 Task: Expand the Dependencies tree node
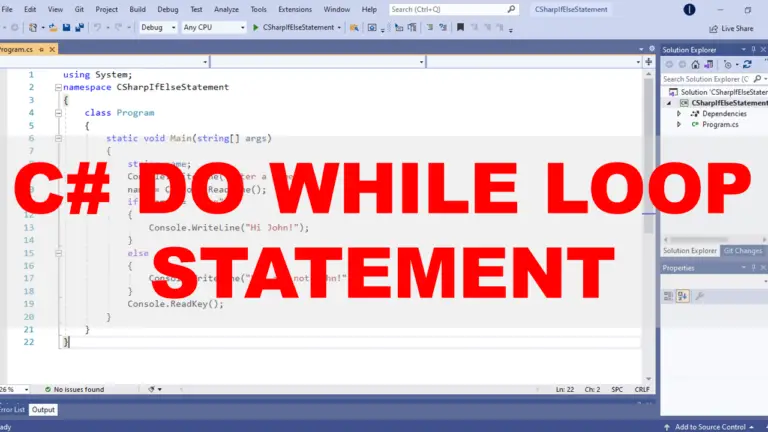coord(679,114)
